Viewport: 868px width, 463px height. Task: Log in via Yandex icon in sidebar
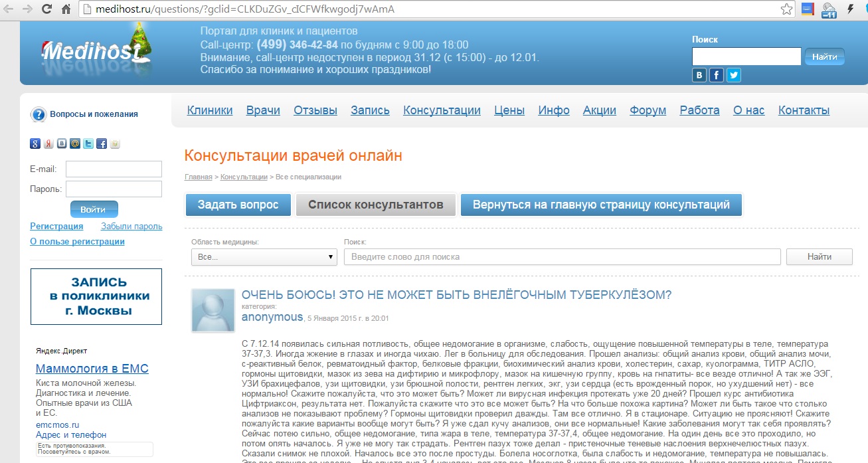48,143
